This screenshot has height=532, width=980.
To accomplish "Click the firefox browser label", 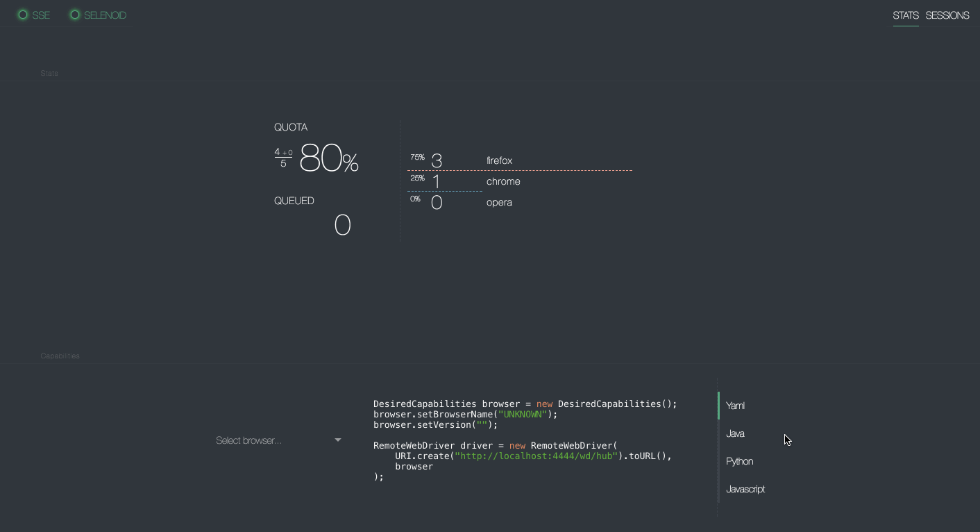I will pyautogui.click(x=499, y=160).
